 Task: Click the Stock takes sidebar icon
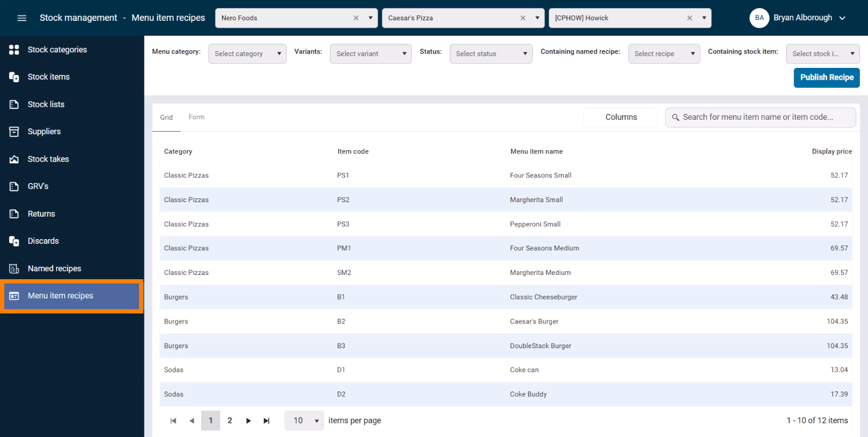14,159
